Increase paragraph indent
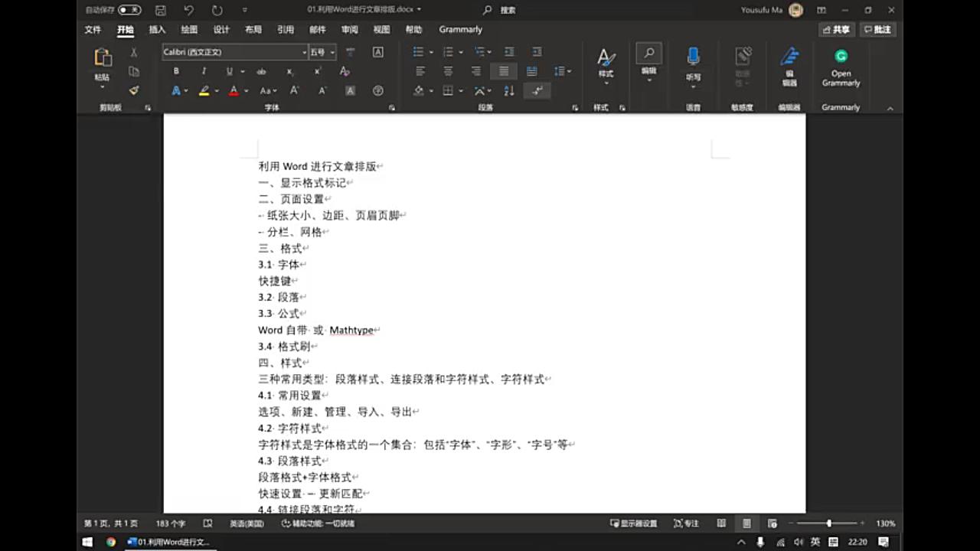The width and height of the screenshot is (980, 551). (537, 52)
